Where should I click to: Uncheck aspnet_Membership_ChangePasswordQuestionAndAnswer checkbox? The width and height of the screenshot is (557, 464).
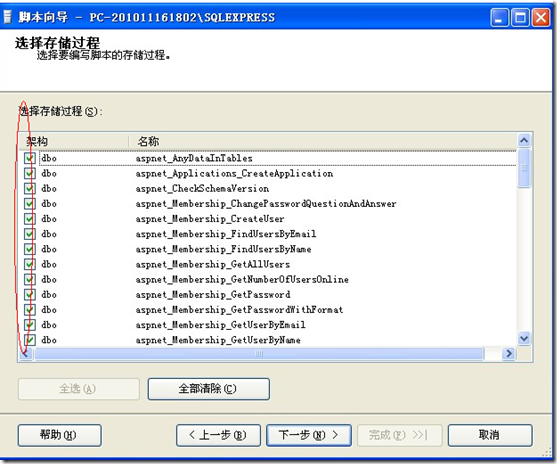pos(29,204)
